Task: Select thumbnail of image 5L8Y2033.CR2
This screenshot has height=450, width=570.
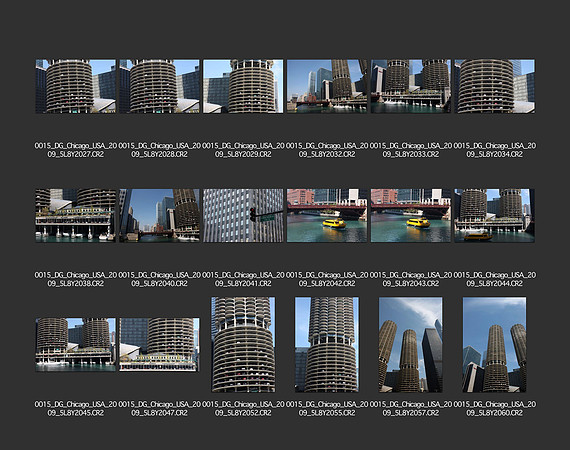Action: coord(411,86)
